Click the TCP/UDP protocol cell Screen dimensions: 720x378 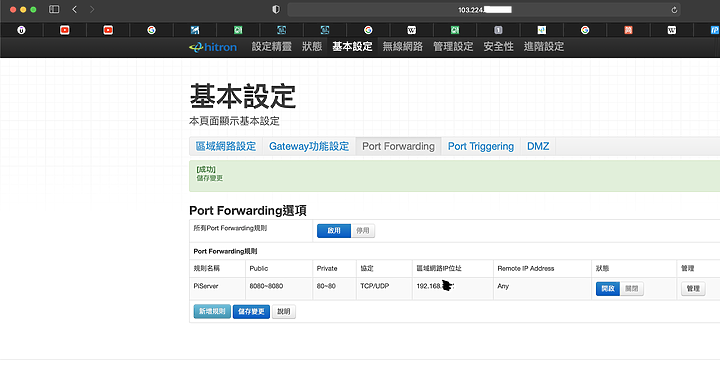point(375,286)
